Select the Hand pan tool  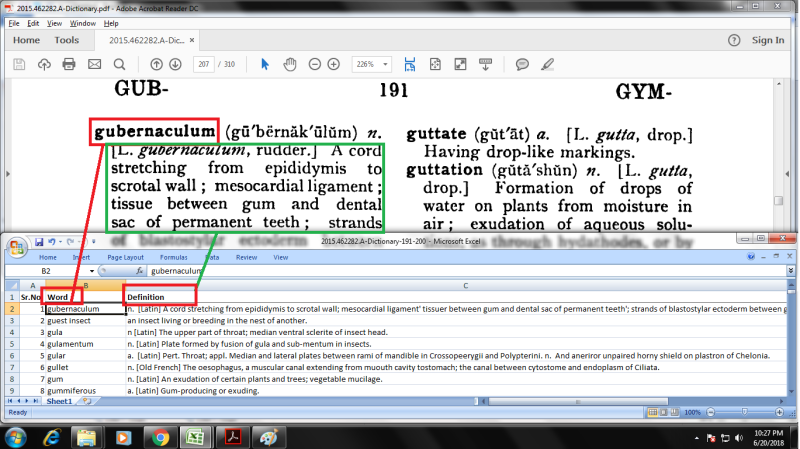[290, 64]
